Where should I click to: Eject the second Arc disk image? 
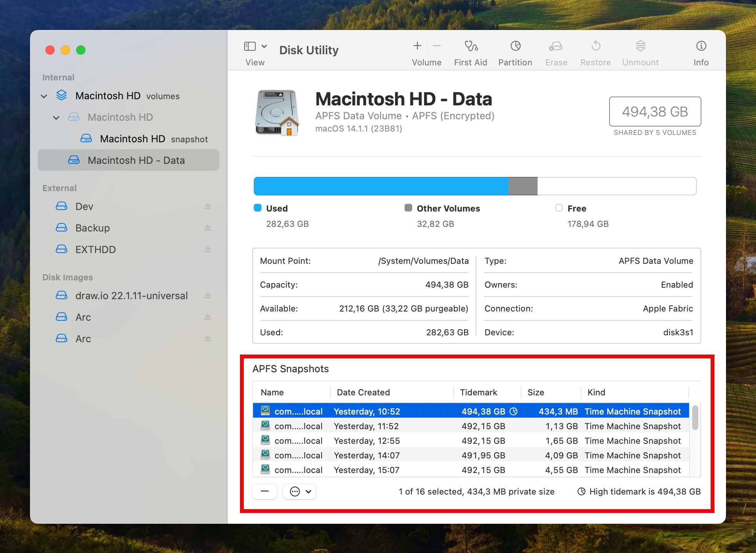(x=208, y=339)
